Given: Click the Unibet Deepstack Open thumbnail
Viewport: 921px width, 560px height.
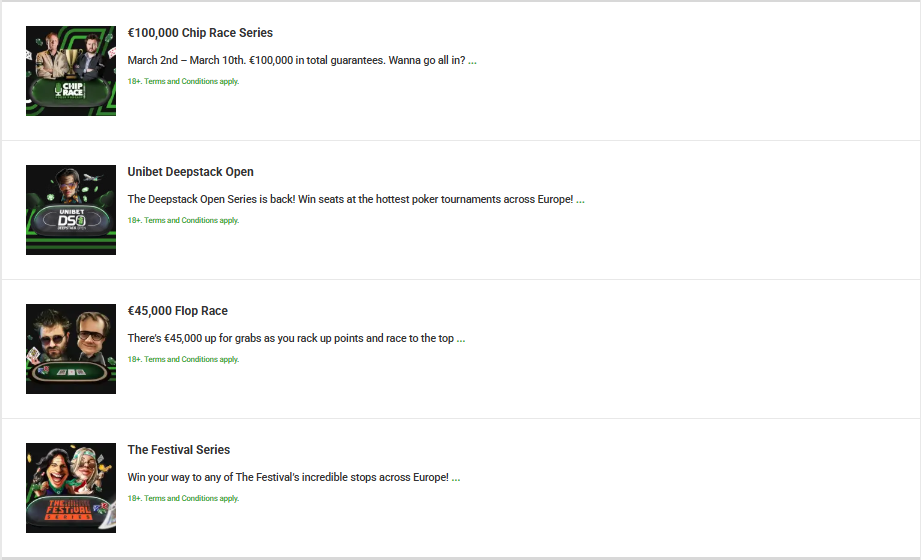Looking at the screenshot, I should tap(71, 210).
